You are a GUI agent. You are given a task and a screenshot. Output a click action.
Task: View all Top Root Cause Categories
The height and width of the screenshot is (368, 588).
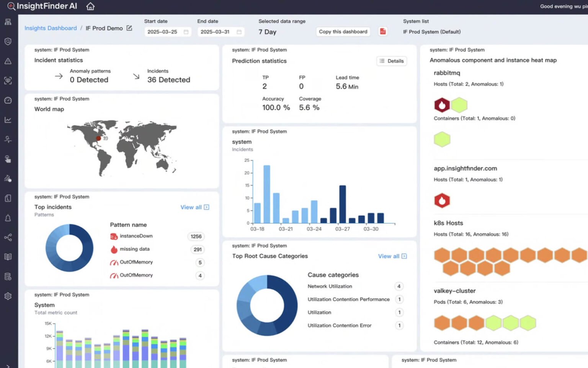click(392, 256)
